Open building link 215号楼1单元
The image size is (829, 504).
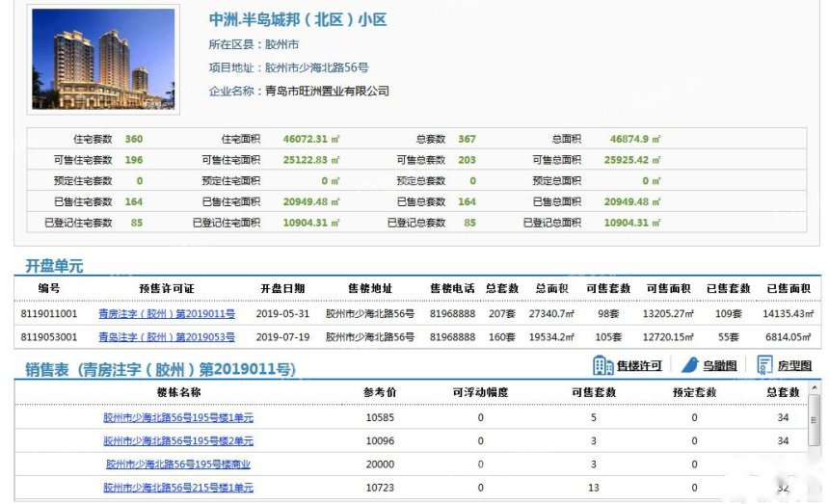178,488
